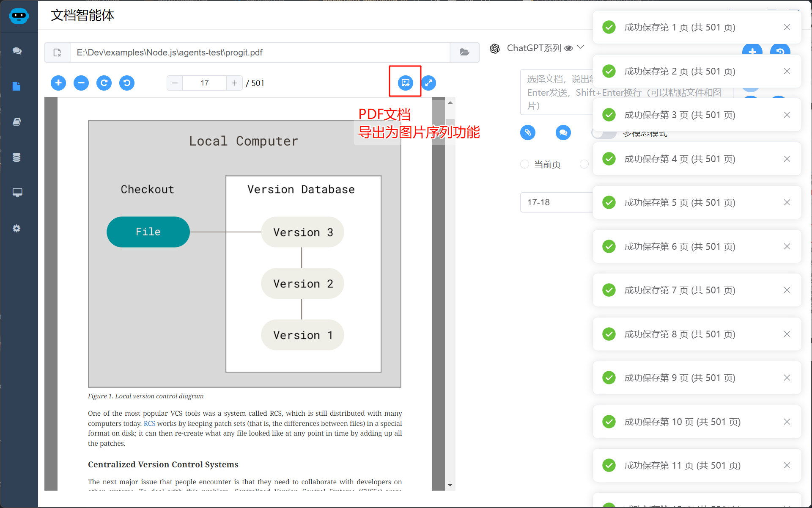Click the blue chat bubble button
The image size is (812, 508).
click(x=563, y=133)
